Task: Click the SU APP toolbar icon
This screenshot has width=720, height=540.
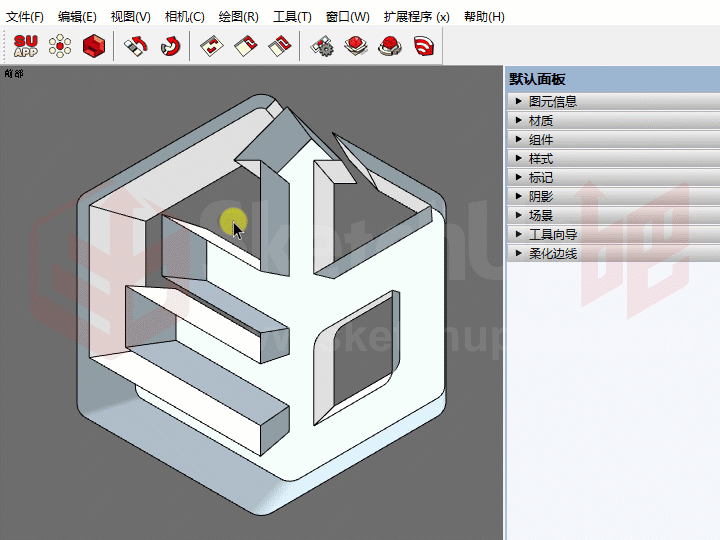Action: coord(26,46)
